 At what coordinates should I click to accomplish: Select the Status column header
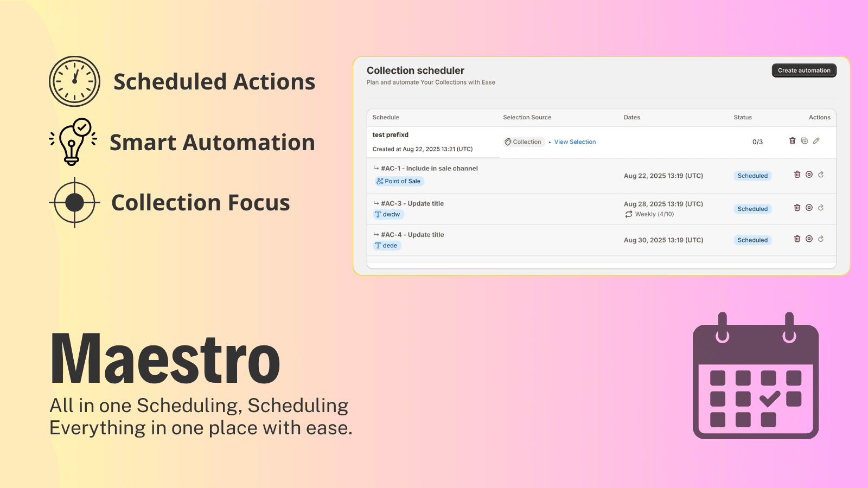coord(743,117)
